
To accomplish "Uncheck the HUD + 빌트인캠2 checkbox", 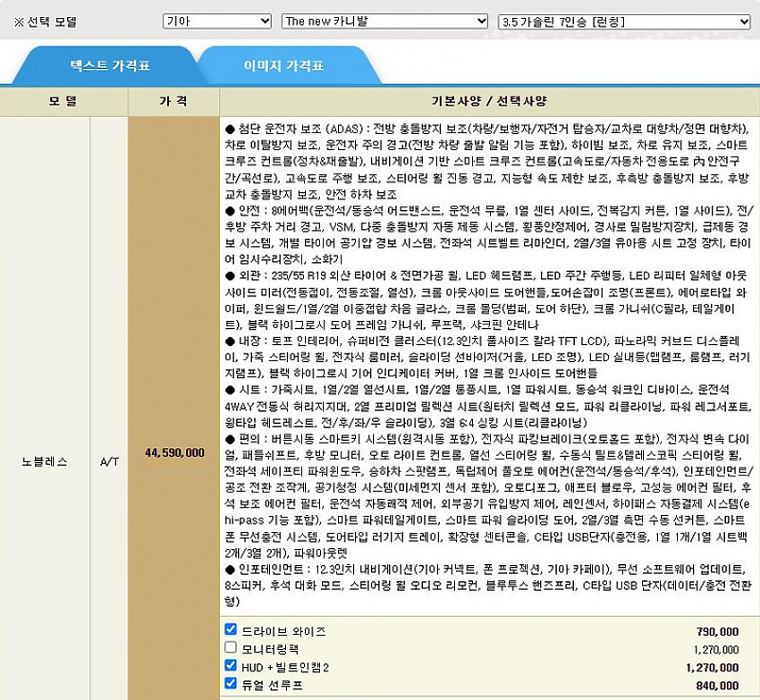I will tap(232, 666).
